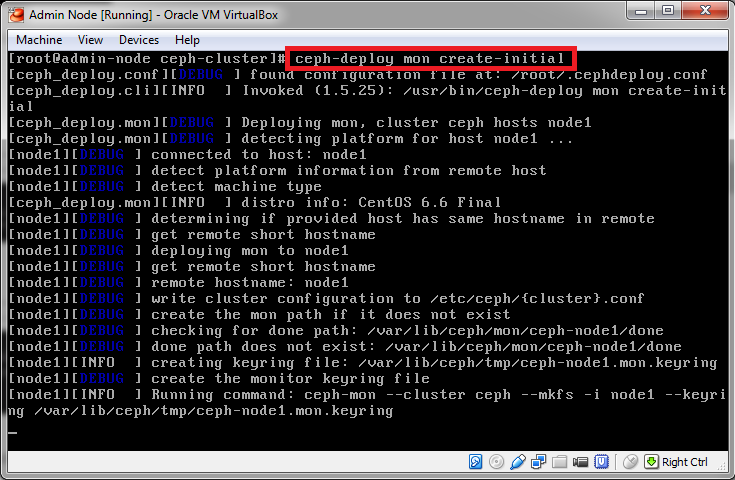This screenshot has height=480, width=735.
Task: Click the green keyboard capture arrow icon
Action: pyautogui.click(x=651, y=462)
